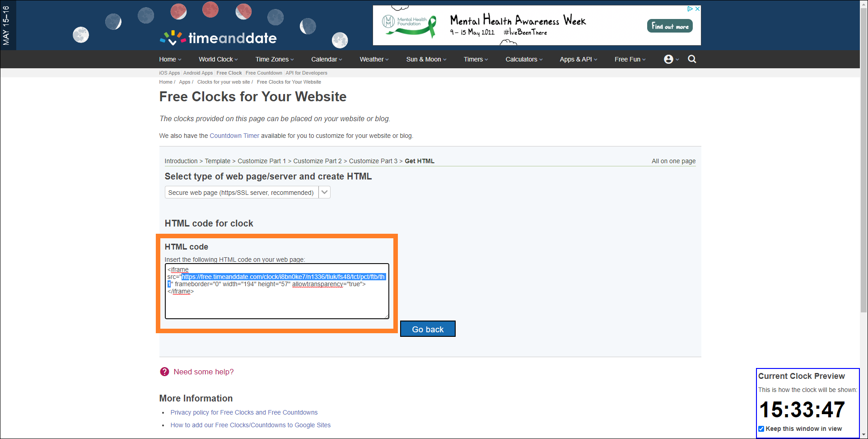The height and width of the screenshot is (439, 868).
Task: Open the Calculators menu
Action: click(523, 59)
